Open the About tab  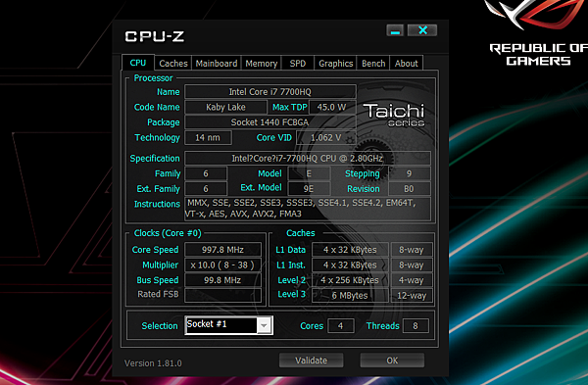click(x=406, y=64)
